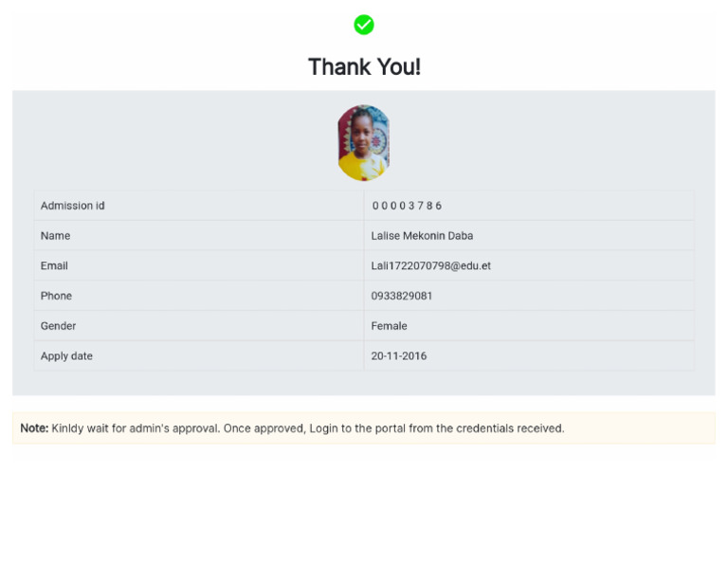The width and height of the screenshot is (728, 563).
Task: Click the apply date 20-11-2016
Action: (398, 356)
